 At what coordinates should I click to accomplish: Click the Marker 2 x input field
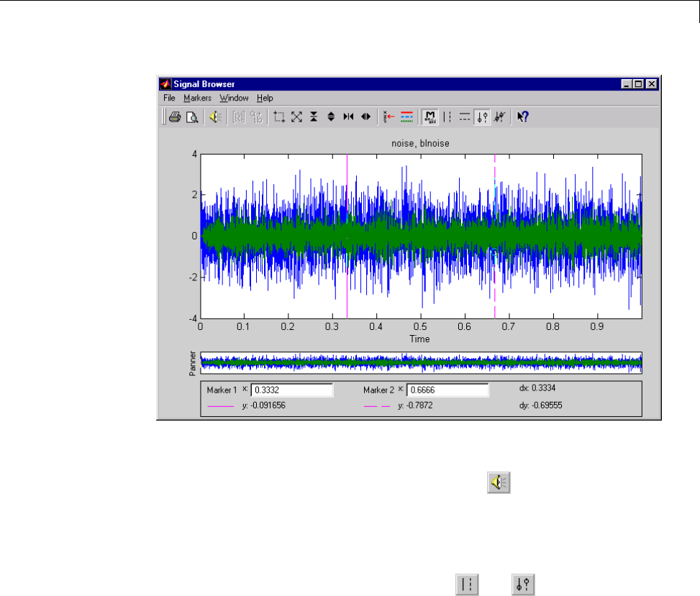[447, 390]
